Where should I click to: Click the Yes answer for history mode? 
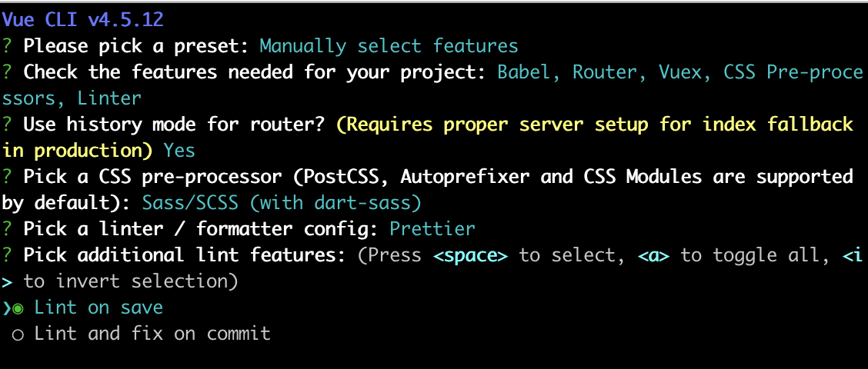point(179,151)
